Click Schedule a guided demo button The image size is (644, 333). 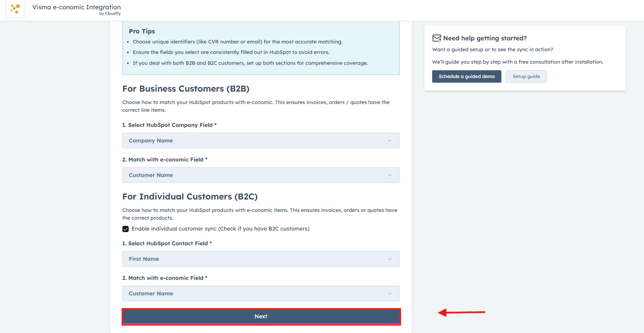click(467, 76)
